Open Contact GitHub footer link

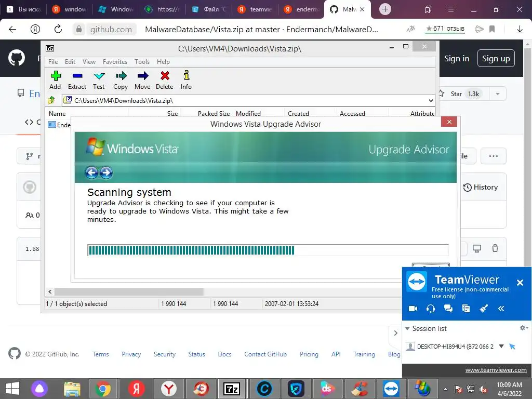(265, 354)
